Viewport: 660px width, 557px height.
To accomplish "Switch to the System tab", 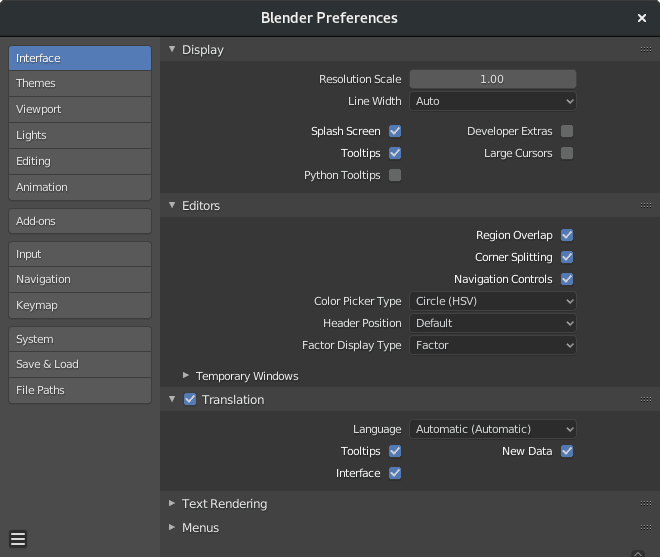I will (80, 339).
